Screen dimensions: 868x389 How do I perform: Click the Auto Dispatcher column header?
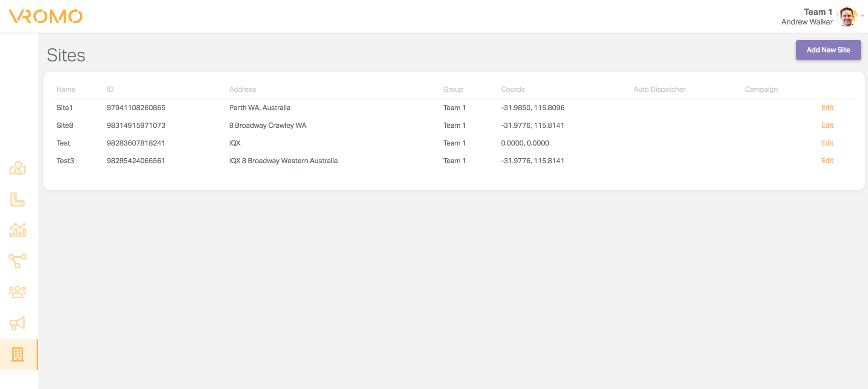click(659, 89)
